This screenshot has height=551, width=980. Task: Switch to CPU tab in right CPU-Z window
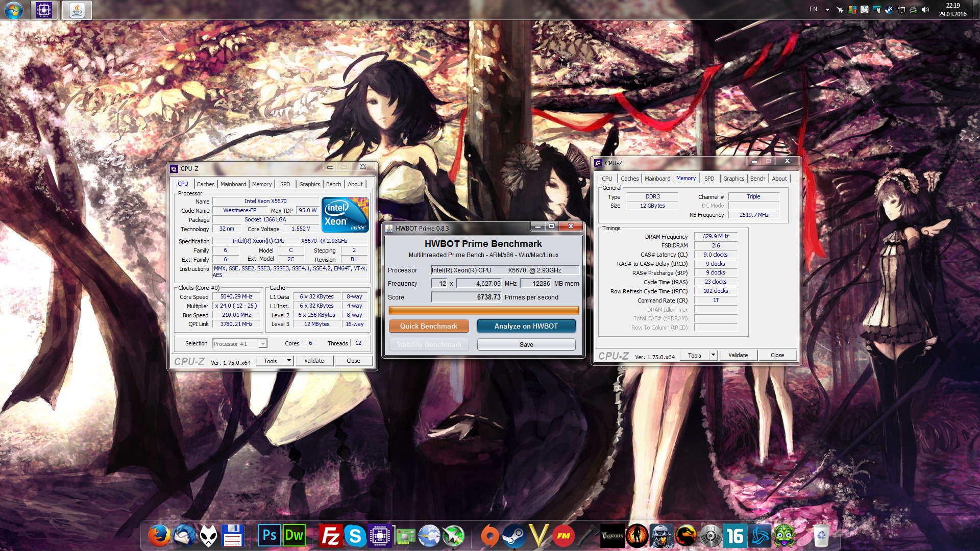click(x=607, y=179)
